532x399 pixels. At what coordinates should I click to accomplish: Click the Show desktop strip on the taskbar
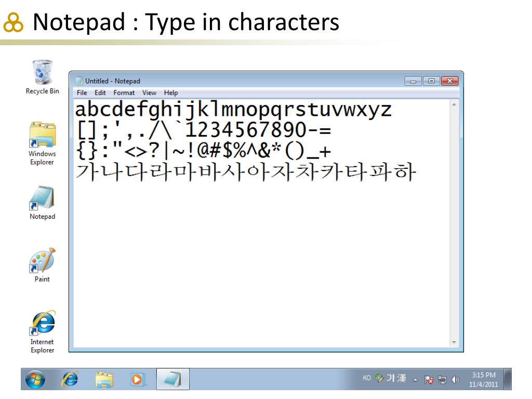508,379
